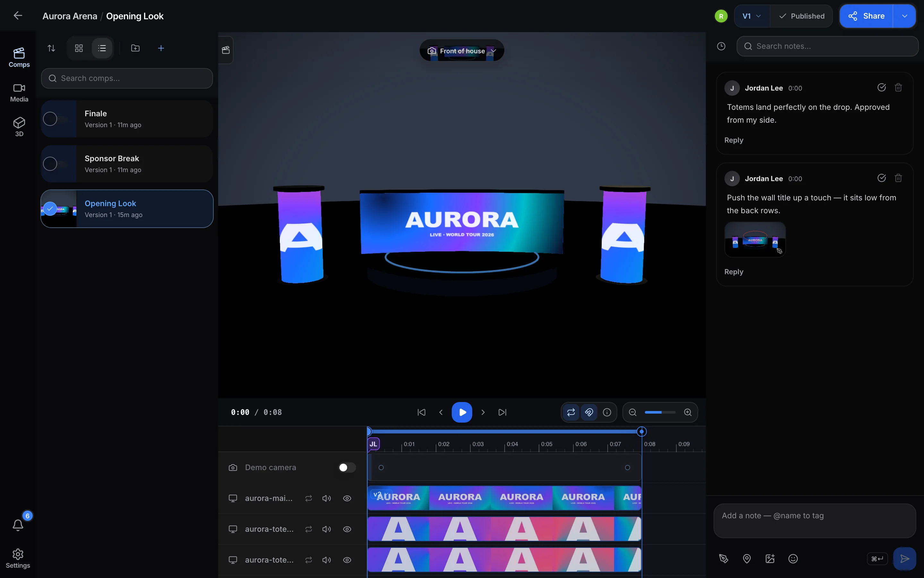Screen dimensions: 924x578
Task: Open the Front of house camera dropdown
Action: [462, 51]
